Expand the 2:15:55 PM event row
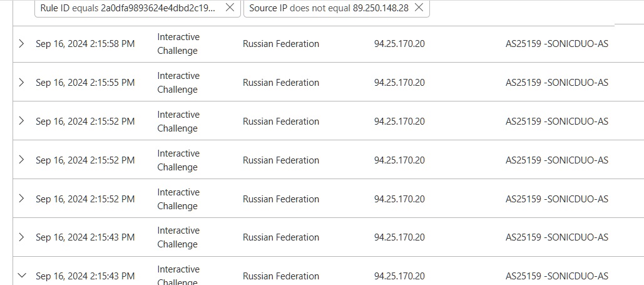Image resolution: width=644 pixels, height=285 pixels. tap(22, 83)
